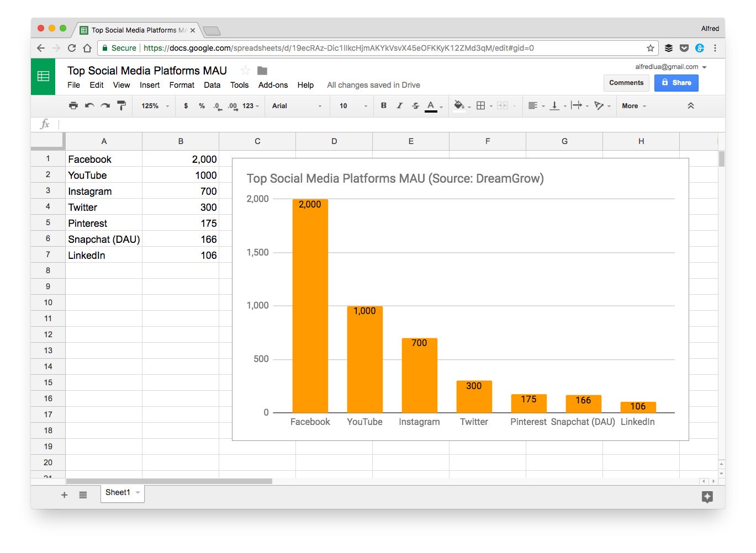756x553 pixels.
Task: Open the text rotation dropdown
Action: pos(602,105)
